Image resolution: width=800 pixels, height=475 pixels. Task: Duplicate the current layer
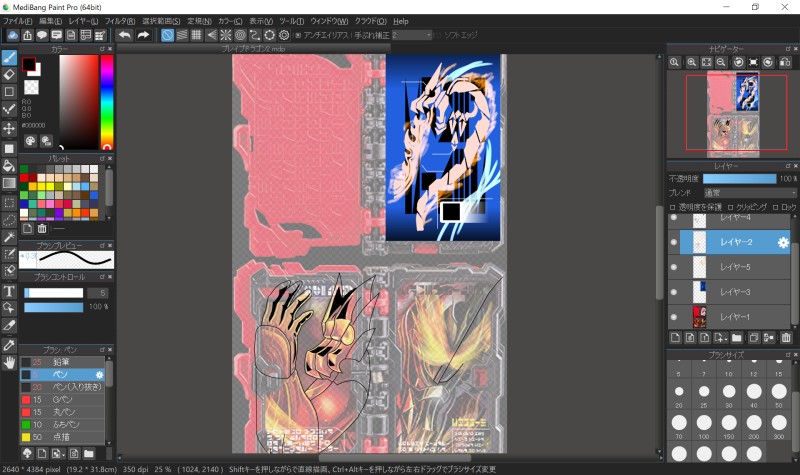pyautogui.click(x=754, y=337)
